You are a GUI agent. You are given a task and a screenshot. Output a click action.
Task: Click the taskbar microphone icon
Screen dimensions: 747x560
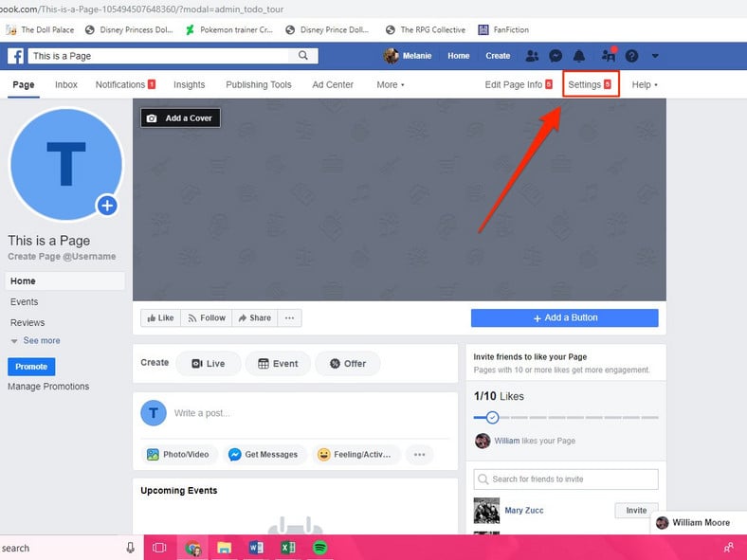tap(130, 548)
